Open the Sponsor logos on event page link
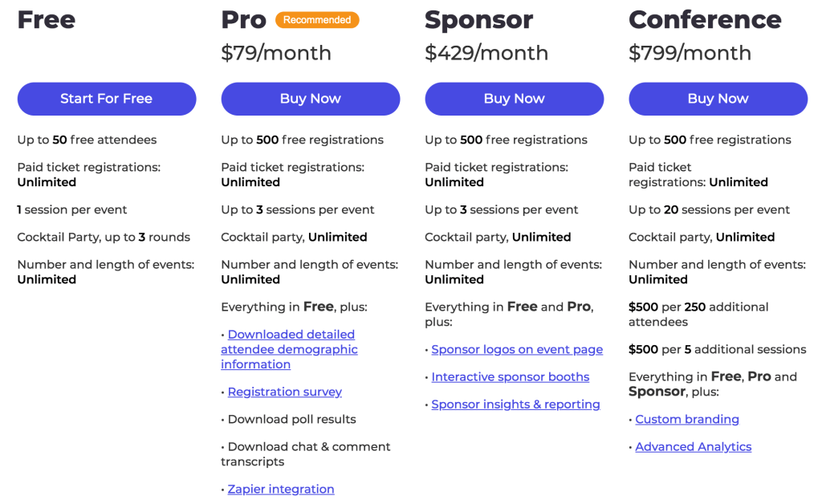The height and width of the screenshot is (504, 822). pos(517,349)
